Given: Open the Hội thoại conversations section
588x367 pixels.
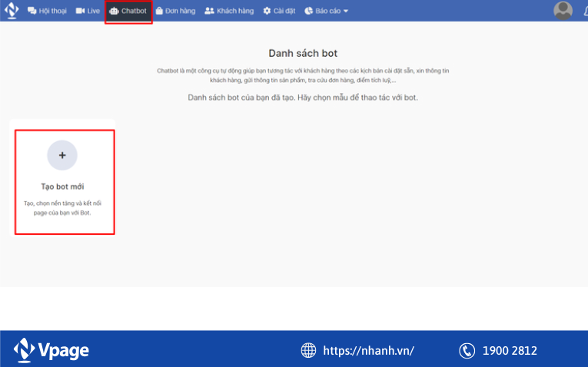Looking at the screenshot, I should pyautogui.click(x=48, y=11).
